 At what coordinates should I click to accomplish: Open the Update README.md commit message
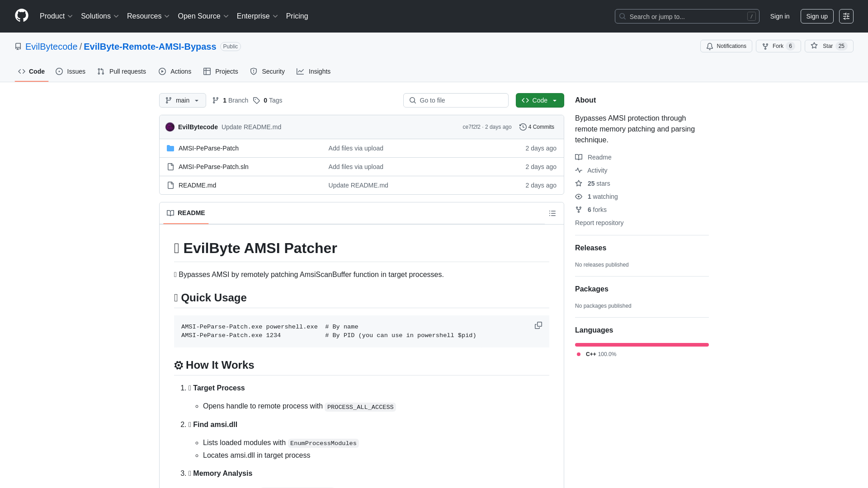(251, 127)
